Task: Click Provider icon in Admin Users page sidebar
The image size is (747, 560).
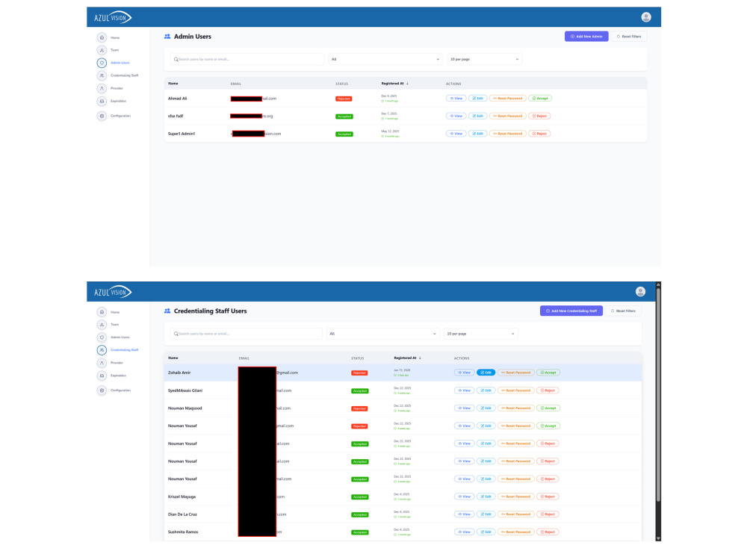Action: (x=102, y=89)
